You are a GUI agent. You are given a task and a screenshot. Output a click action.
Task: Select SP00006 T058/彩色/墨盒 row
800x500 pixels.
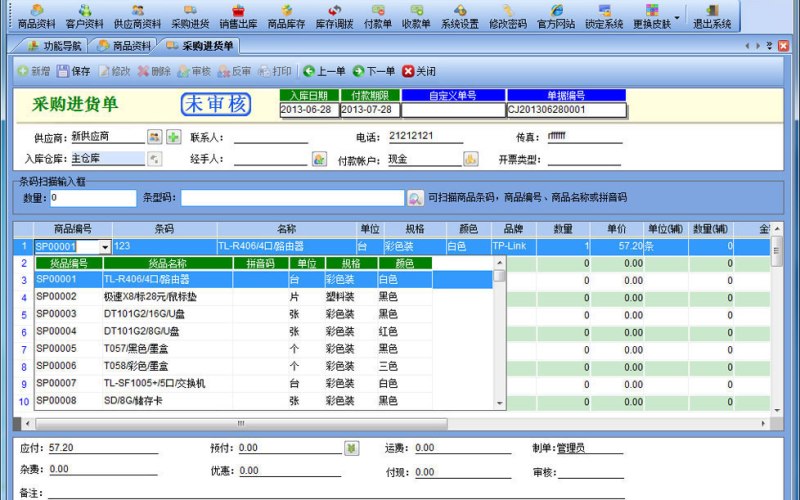point(234,366)
